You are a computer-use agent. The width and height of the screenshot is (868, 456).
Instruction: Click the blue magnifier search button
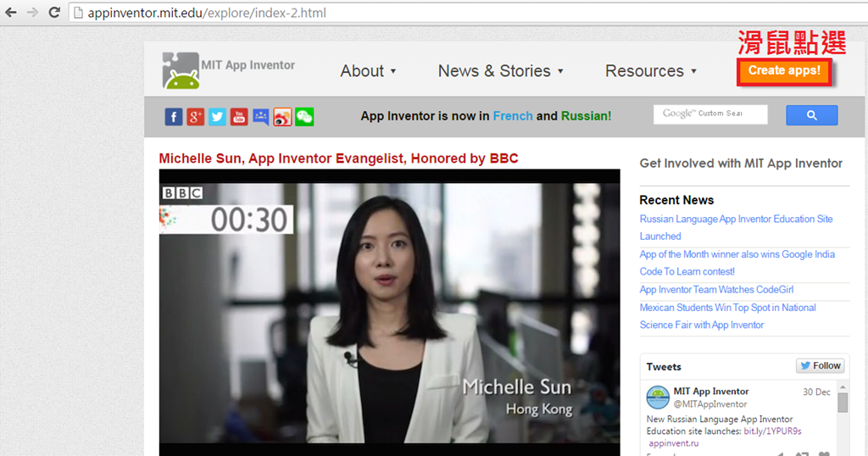pos(811,115)
